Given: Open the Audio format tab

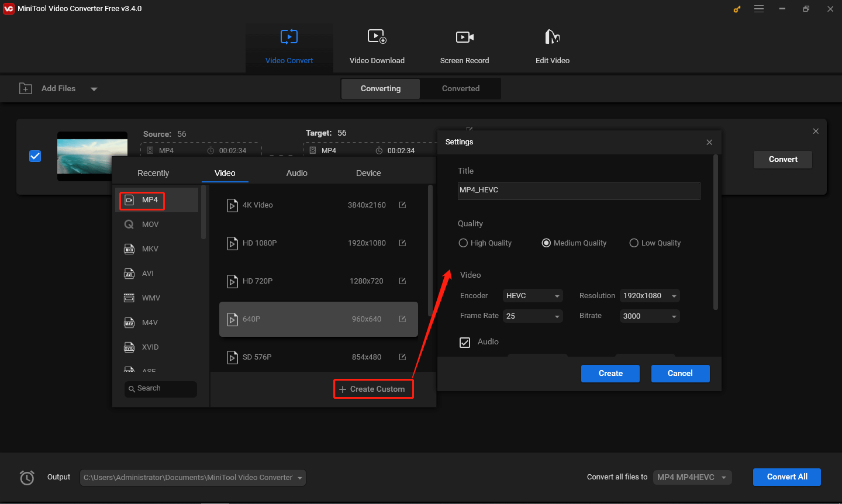Looking at the screenshot, I should [x=297, y=173].
